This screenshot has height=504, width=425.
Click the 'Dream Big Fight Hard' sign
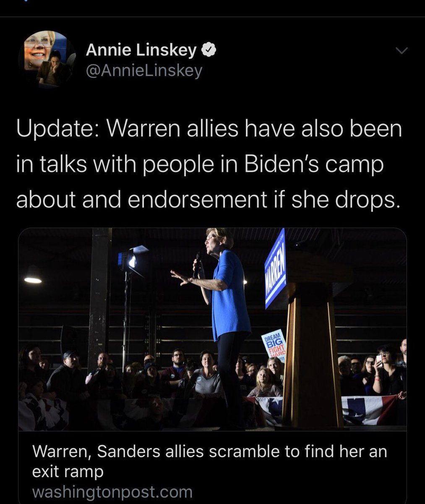click(x=274, y=345)
